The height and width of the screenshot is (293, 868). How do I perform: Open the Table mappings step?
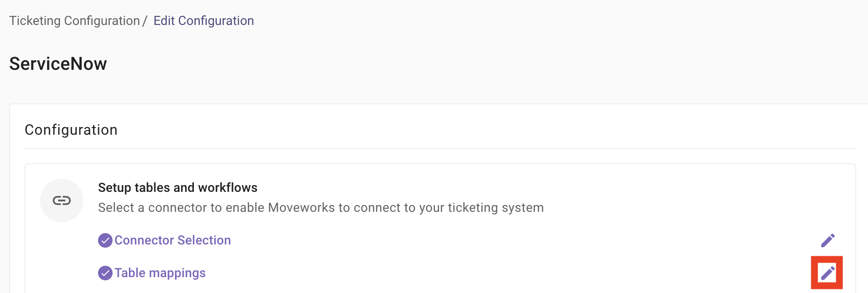click(x=160, y=273)
